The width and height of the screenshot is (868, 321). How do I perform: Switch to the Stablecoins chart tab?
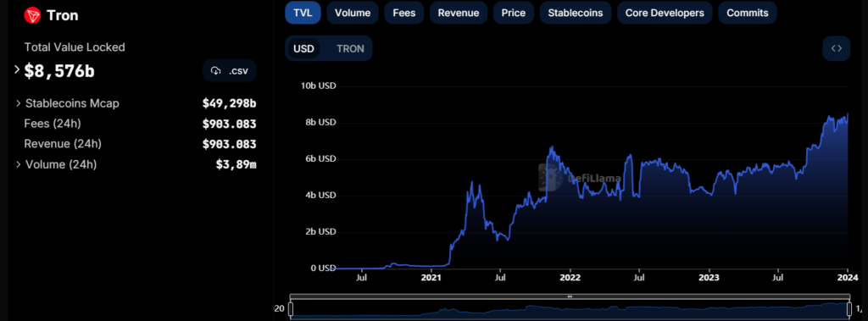point(576,13)
